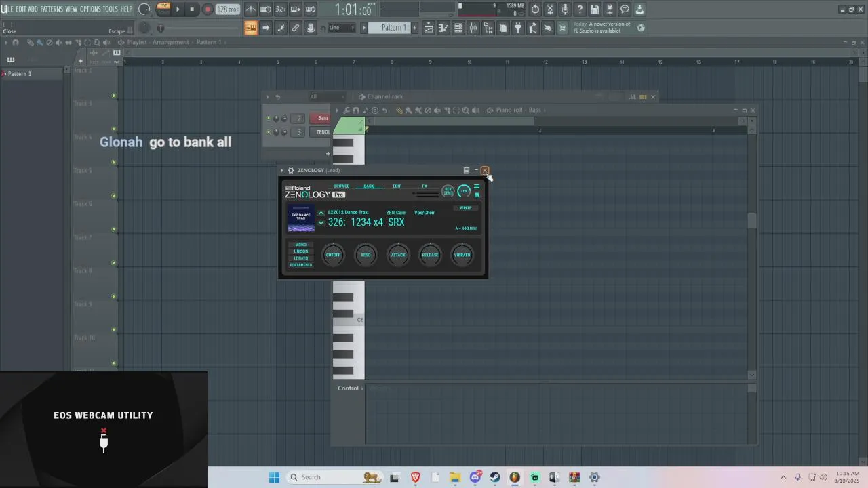Click the link chain icon in shortcut toolbar
The image size is (868, 488).
coord(296,28)
